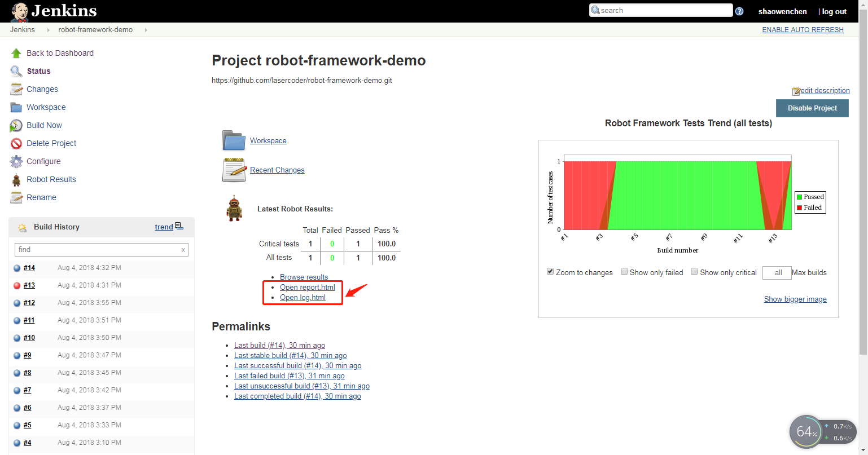Image resolution: width=868 pixels, height=455 pixels.
Task: Open Browse results link
Action: (x=304, y=277)
